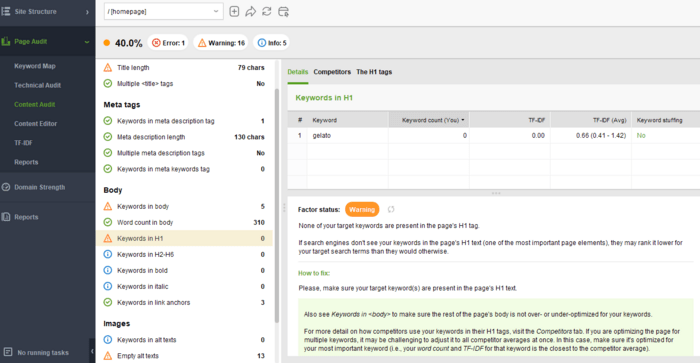Click the No running tasks icon

tap(8, 352)
